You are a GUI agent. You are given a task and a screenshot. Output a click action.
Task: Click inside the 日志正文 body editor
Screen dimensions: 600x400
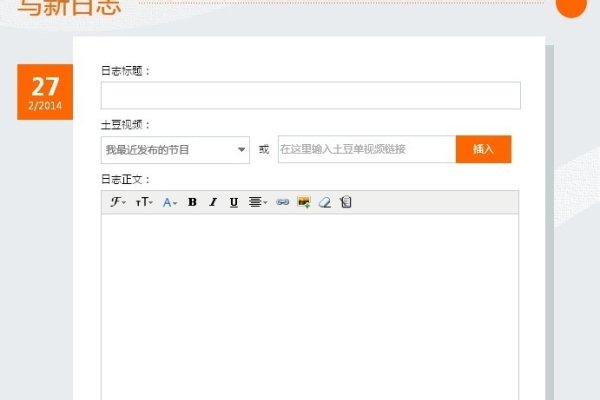click(x=310, y=306)
